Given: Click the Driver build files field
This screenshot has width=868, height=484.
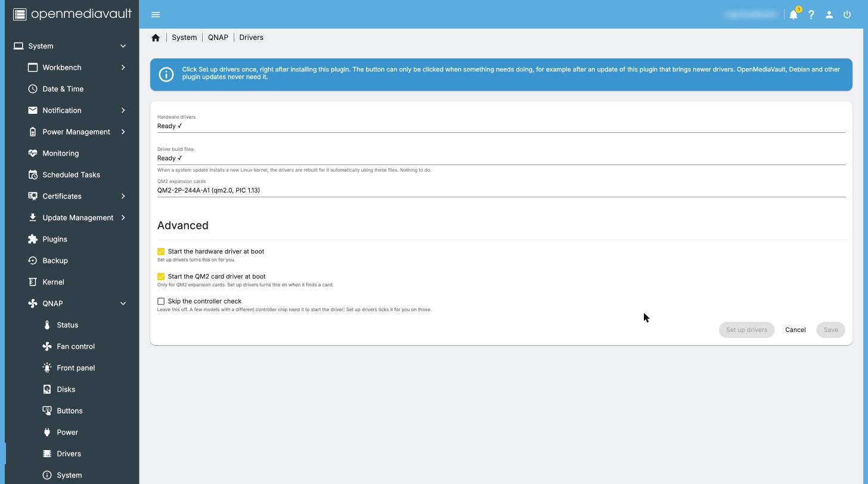Looking at the screenshot, I should [x=501, y=154].
